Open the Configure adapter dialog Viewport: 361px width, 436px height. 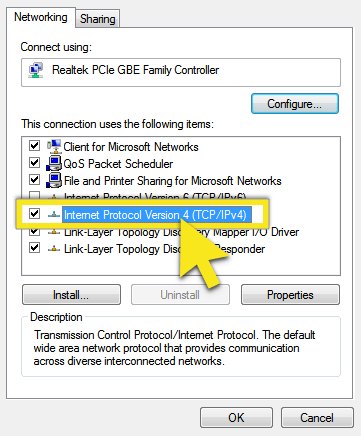(x=295, y=104)
